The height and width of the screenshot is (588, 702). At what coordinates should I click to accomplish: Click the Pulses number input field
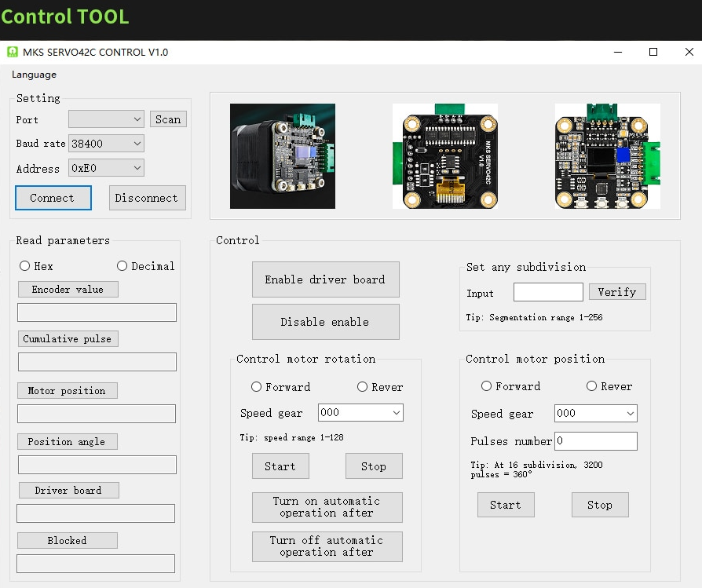click(595, 441)
